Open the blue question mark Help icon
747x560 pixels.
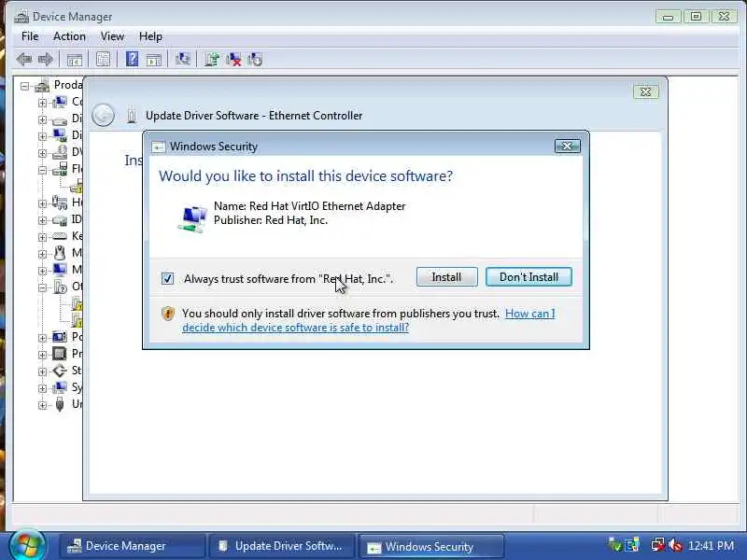click(132, 59)
